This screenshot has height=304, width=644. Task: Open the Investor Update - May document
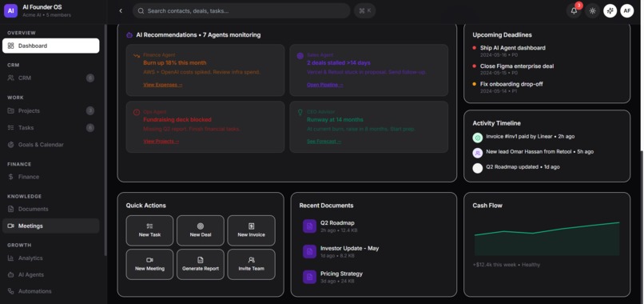[x=373, y=251]
